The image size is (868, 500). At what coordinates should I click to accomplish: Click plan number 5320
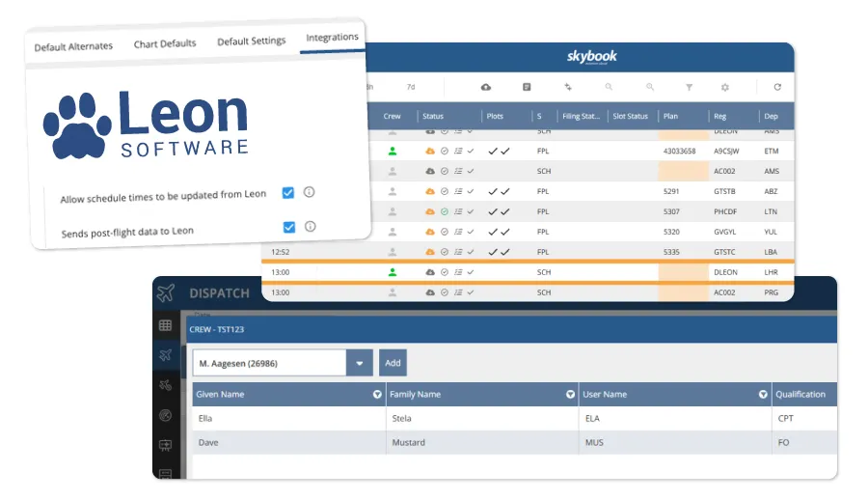coord(671,232)
